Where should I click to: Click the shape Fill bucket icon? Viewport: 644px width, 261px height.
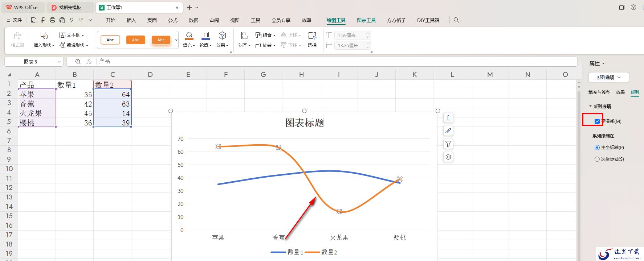189,36
